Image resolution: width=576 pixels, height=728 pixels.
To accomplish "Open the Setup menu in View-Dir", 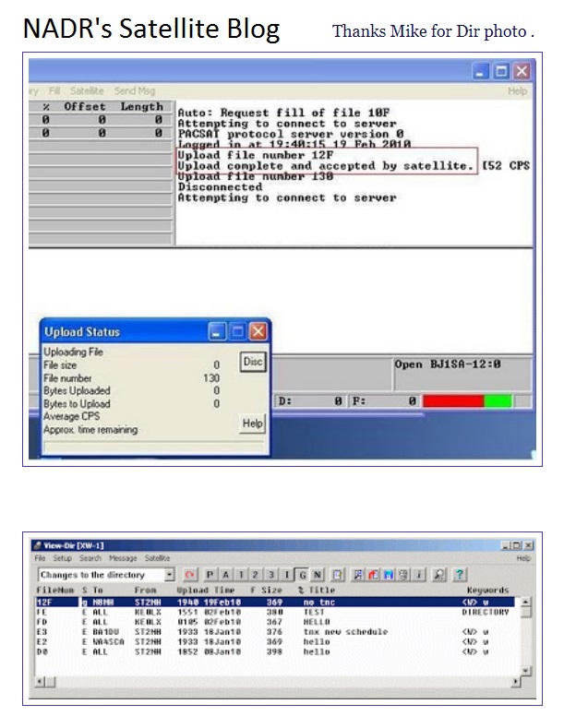I will (x=62, y=558).
